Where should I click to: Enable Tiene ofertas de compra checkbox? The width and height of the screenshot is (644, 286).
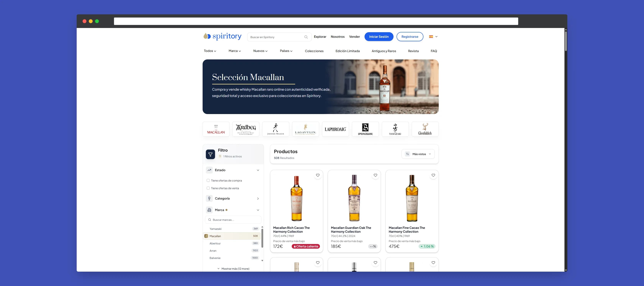(x=208, y=180)
